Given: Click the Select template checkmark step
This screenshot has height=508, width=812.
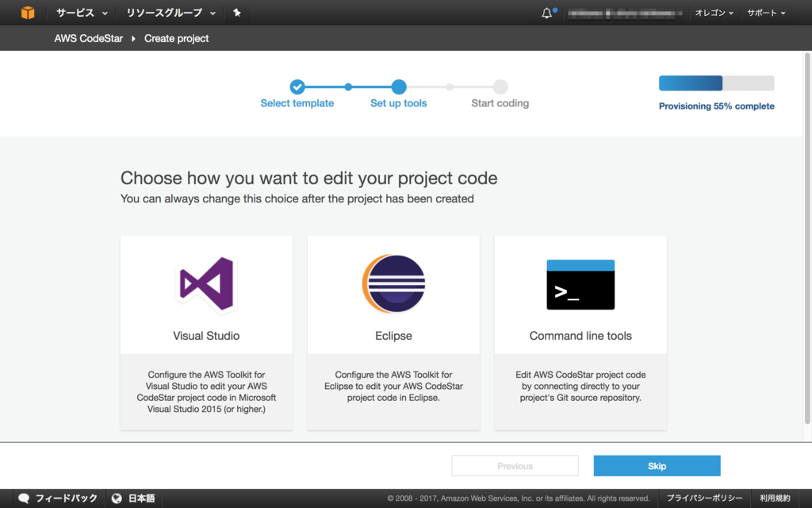Looking at the screenshot, I should click(x=297, y=87).
